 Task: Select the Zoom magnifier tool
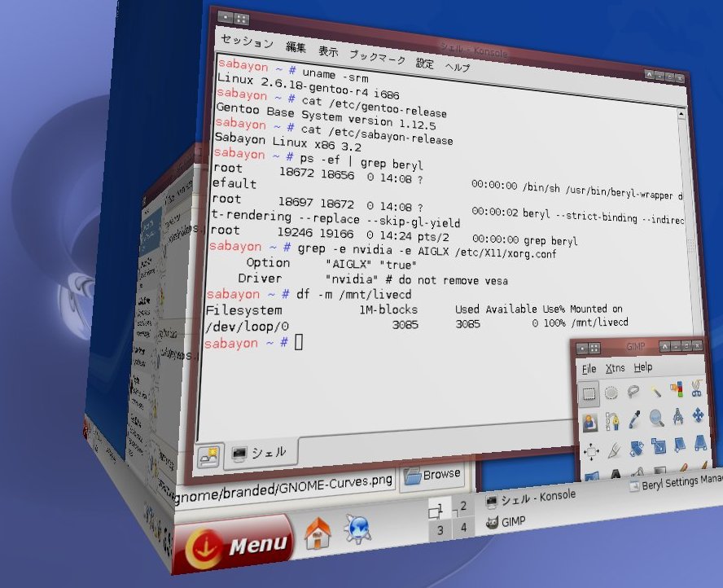tap(656, 418)
